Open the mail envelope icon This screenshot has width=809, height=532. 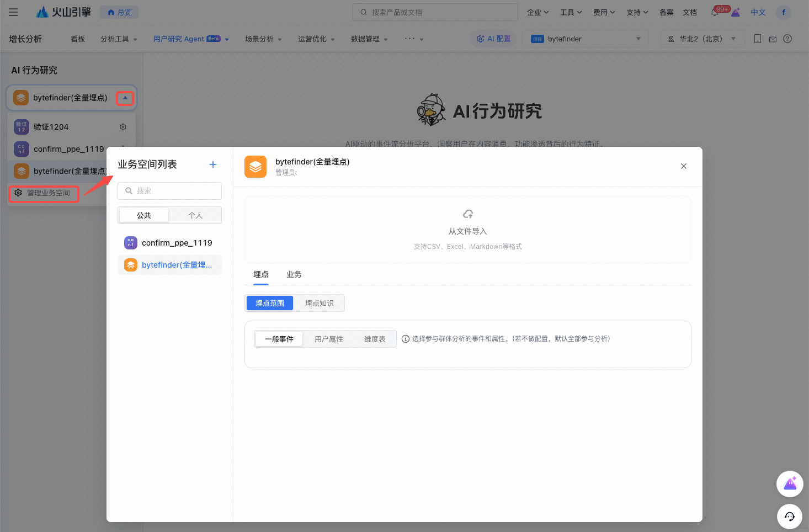coord(773,39)
